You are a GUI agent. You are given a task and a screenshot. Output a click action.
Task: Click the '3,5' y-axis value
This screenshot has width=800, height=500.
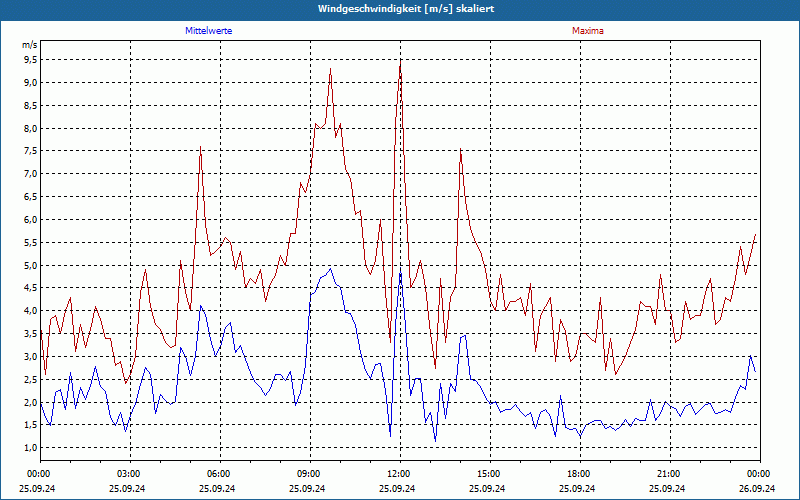pyautogui.click(x=31, y=334)
